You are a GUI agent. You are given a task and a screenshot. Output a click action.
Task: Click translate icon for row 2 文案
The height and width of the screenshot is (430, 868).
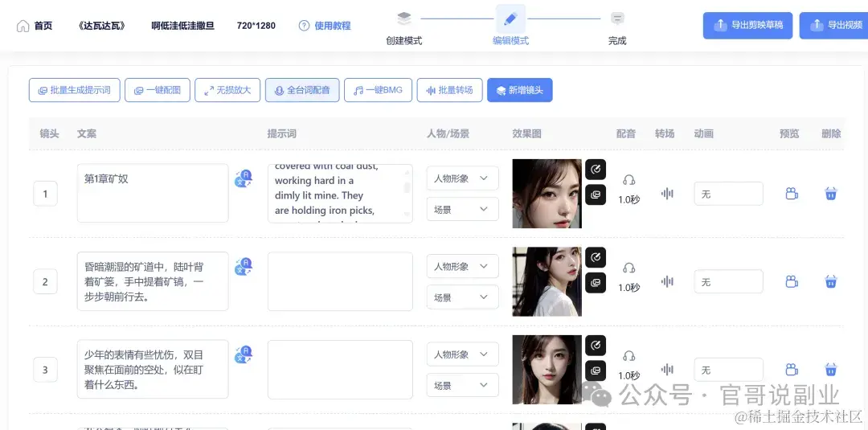point(243,267)
